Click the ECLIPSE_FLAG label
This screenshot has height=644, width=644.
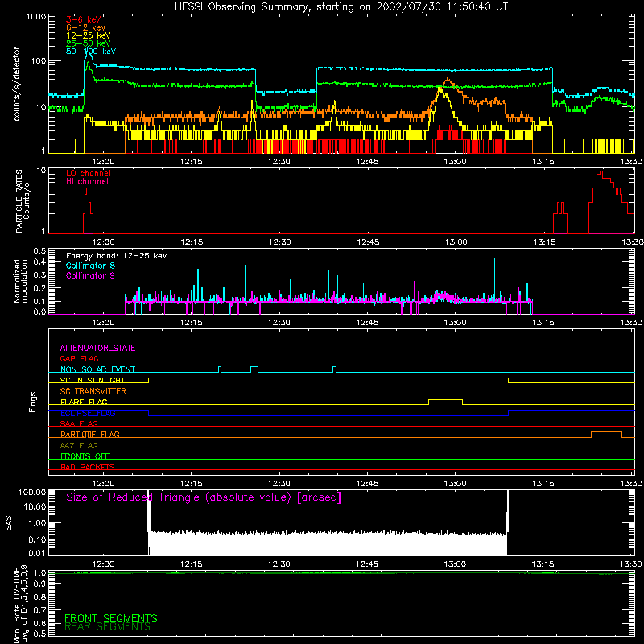point(88,413)
